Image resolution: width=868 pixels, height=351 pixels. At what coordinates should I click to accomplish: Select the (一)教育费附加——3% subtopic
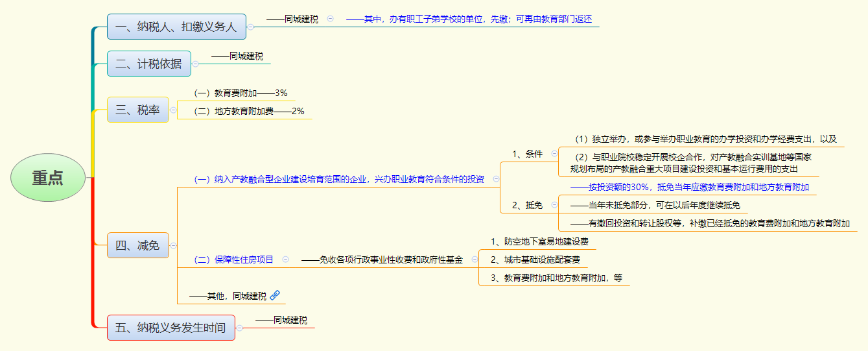(x=240, y=93)
